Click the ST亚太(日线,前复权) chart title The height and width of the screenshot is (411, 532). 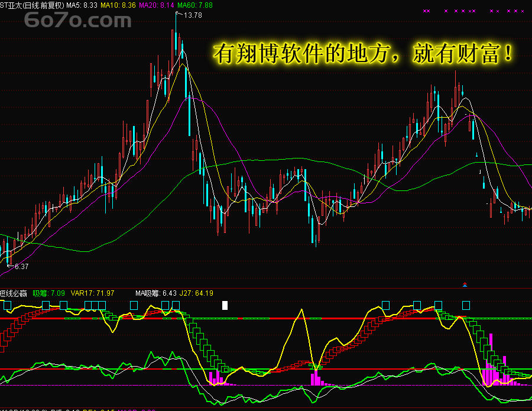coord(32,5)
